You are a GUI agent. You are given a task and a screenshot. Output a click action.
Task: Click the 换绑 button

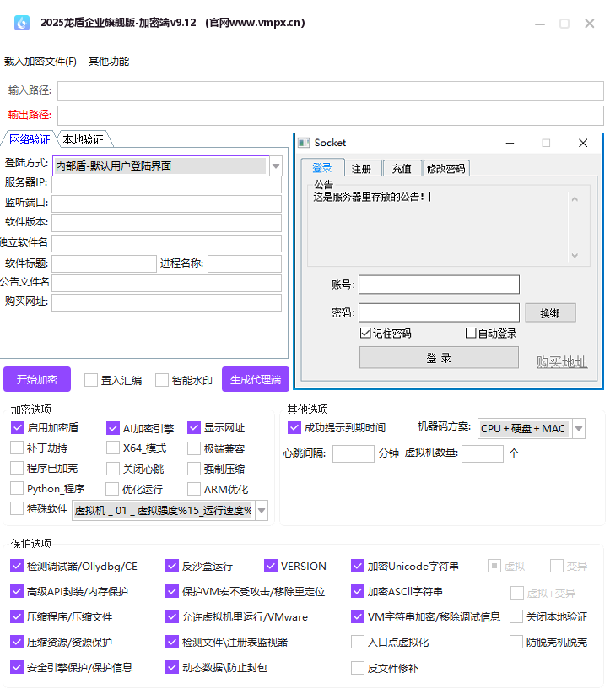click(x=550, y=313)
